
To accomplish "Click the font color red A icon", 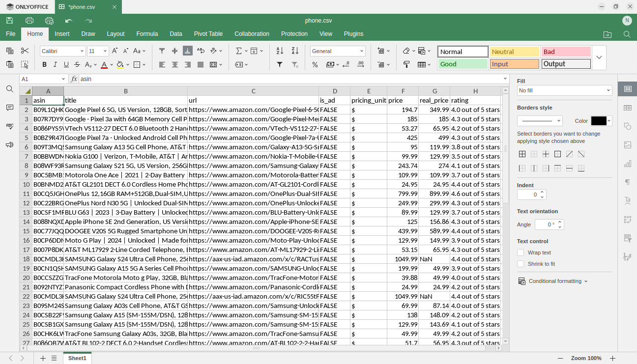I will (104, 64).
